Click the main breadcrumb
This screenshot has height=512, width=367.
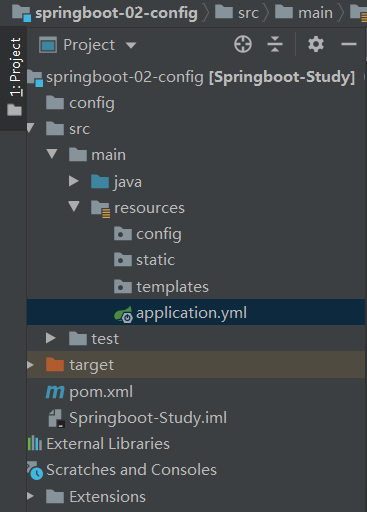315,13
